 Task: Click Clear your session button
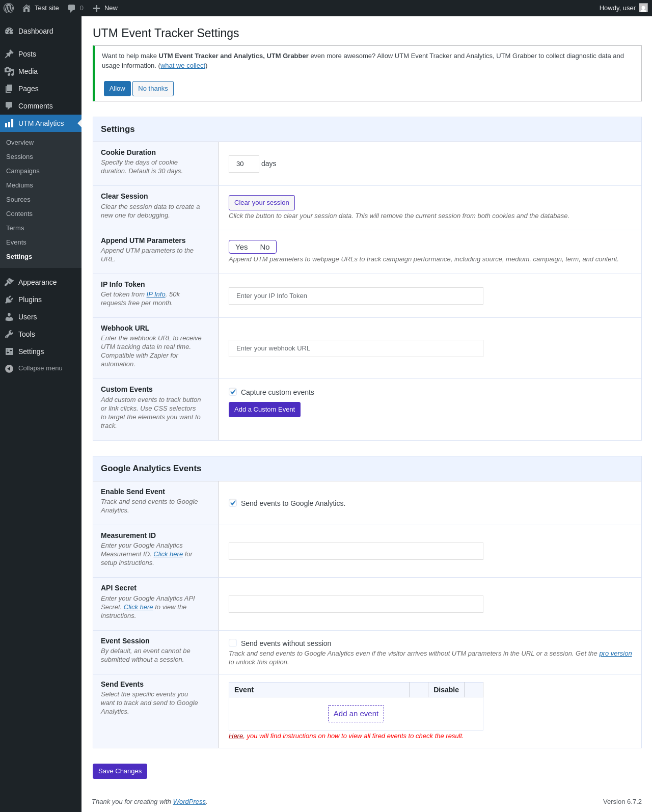262,203
